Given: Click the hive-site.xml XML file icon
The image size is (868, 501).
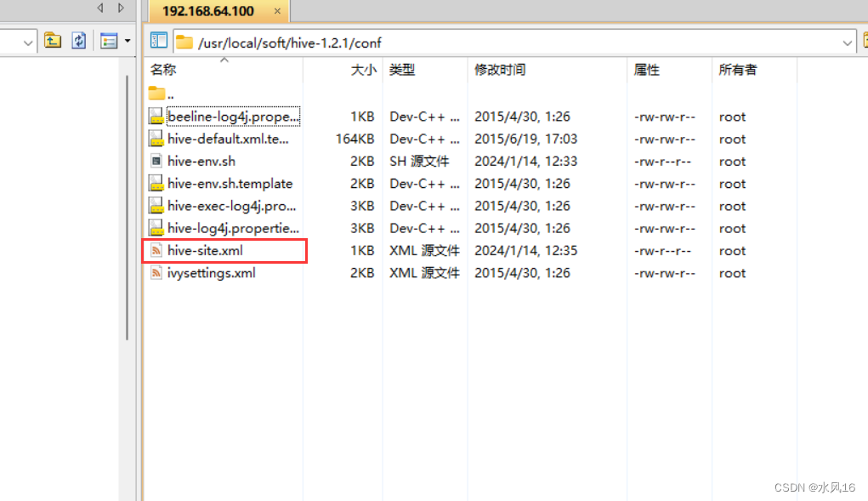Looking at the screenshot, I should coord(156,250).
